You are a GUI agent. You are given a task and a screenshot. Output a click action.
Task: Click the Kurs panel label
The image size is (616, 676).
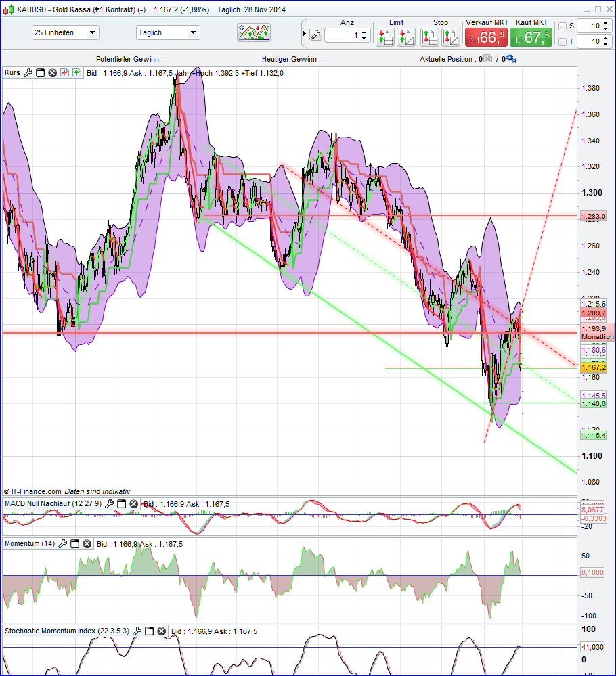pyautogui.click(x=12, y=72)
